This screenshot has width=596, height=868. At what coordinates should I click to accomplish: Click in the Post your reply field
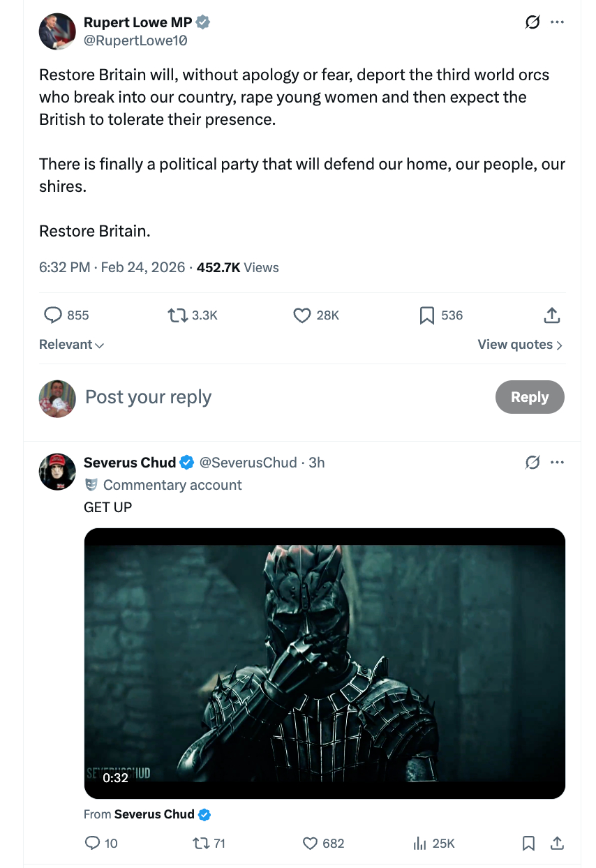(279, 397)
